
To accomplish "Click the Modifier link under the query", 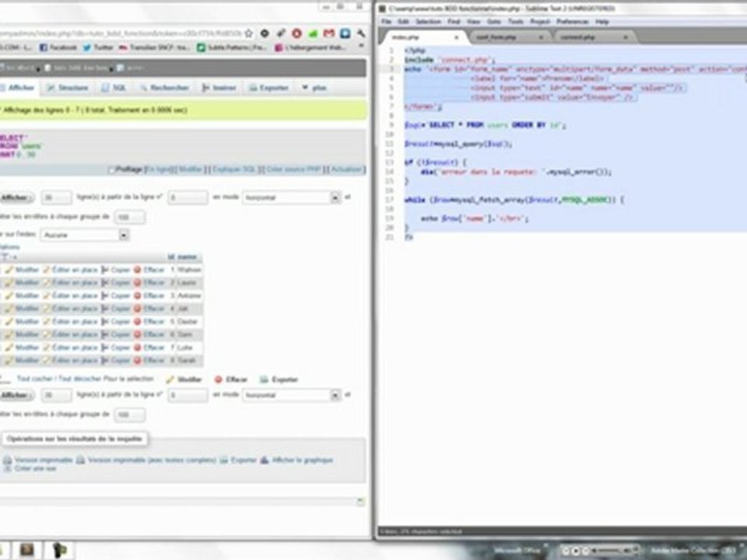I will point(190,170).
